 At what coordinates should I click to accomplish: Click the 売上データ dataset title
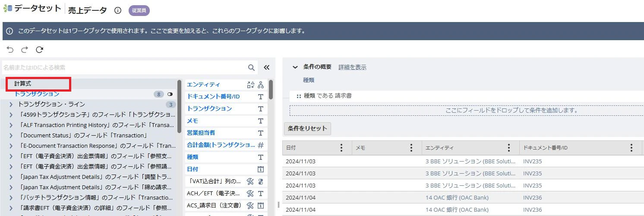point(88,11)
